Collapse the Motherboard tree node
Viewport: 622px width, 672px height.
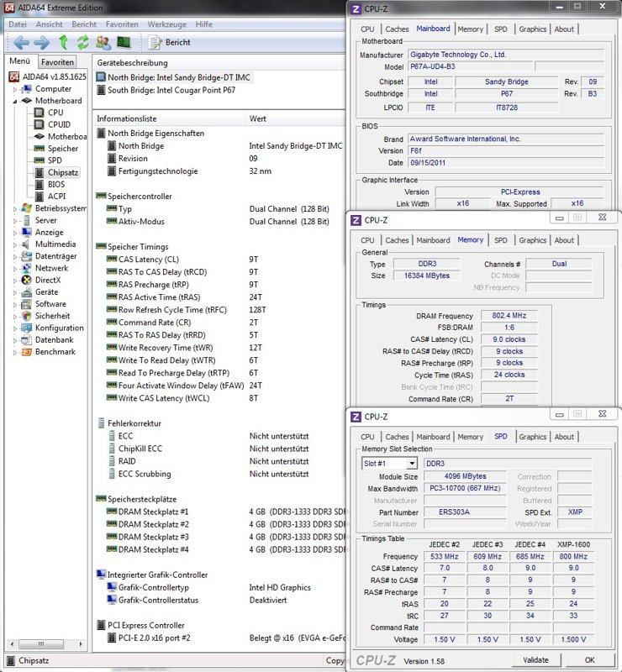(15, 102)
